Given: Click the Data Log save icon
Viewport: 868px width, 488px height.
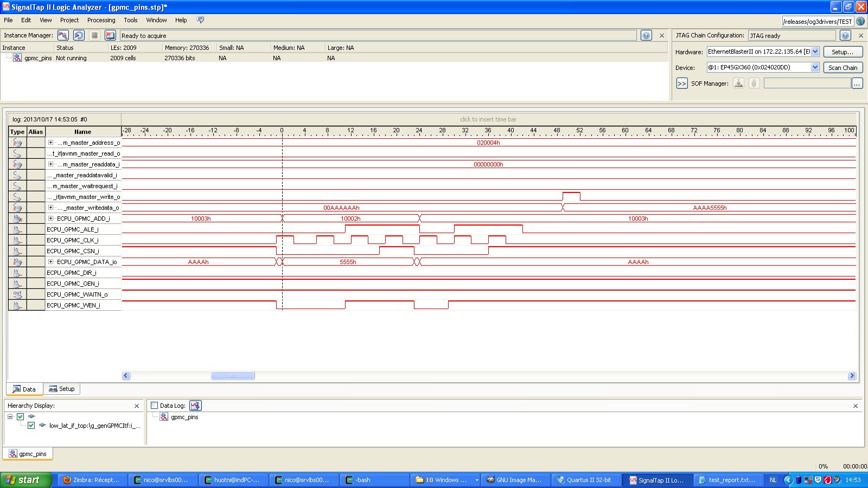Looking at the screenshot, I should point(195,406).
